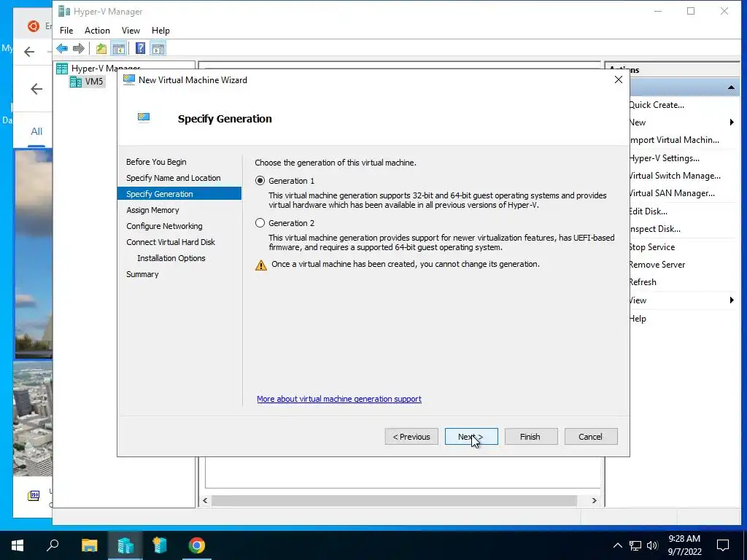747x560 pixels.
Task: Open the Action menu
Action: point(97,31)
